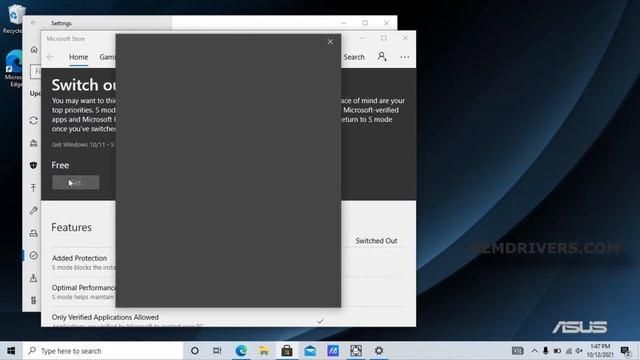Open Windows Update sync icon in Settings sidebar
The width and height of the screenshot is (640, 360).
33,121
